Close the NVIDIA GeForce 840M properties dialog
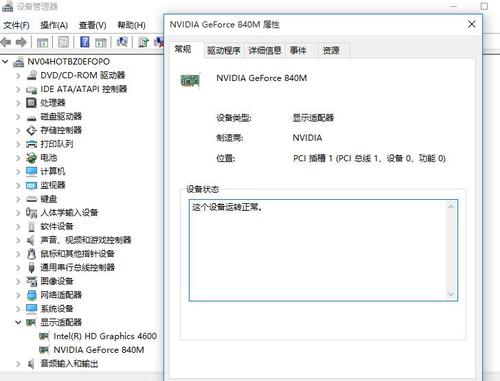 (x=472, y=24)
